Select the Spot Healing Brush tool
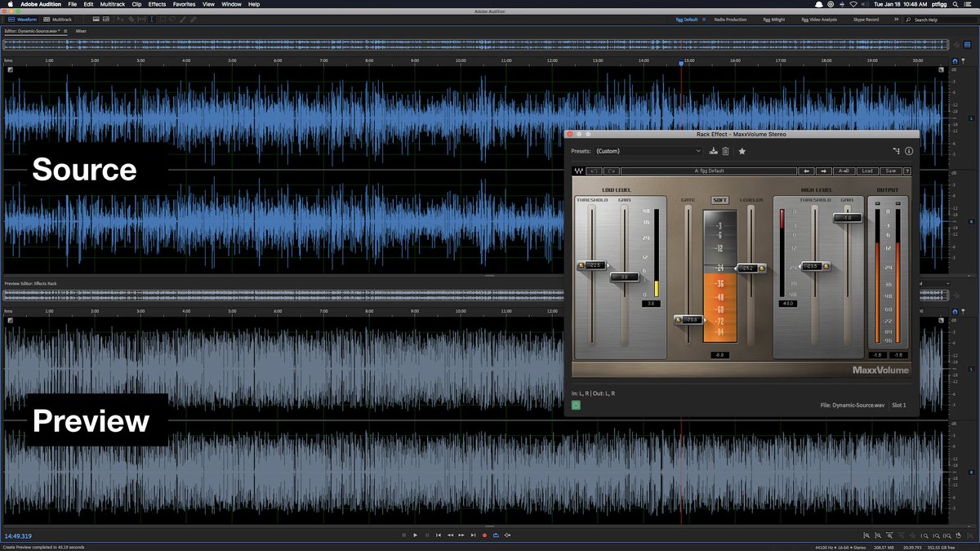Image resolution: width=980 pixels, height=551 pixels. [193, 20]
